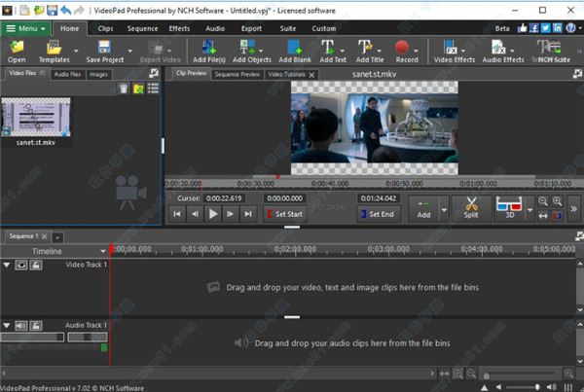Open the Timeline mode dropdown

(103, 251)
